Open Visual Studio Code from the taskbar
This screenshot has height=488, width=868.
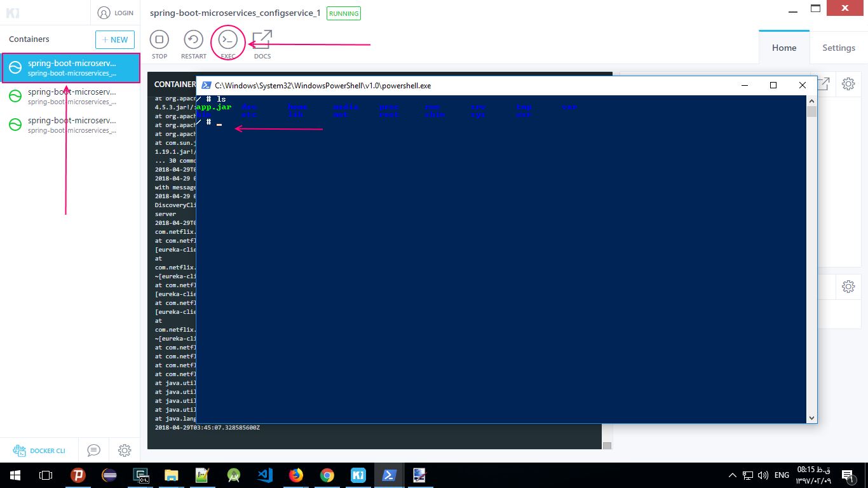tap(265, 475)
